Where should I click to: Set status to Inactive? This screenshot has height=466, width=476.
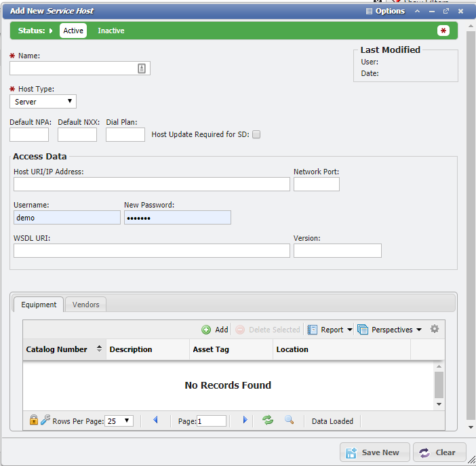[111, 31]
